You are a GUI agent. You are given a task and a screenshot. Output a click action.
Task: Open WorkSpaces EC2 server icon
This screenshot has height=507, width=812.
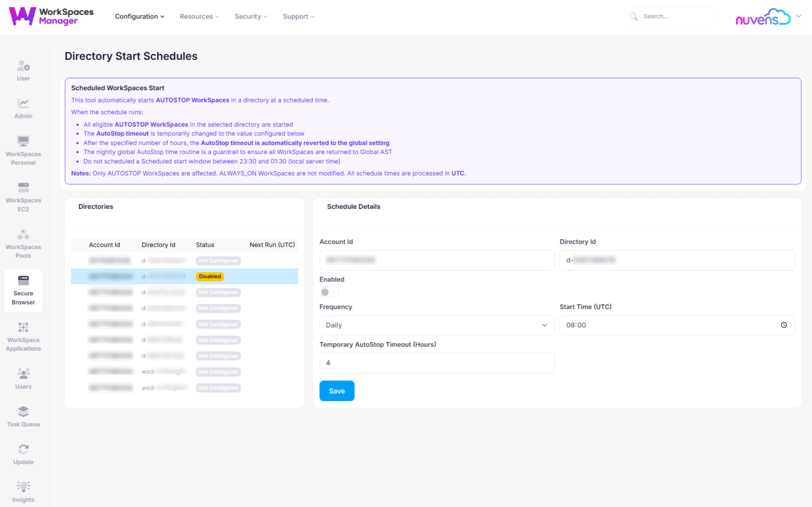pos(23,188)
